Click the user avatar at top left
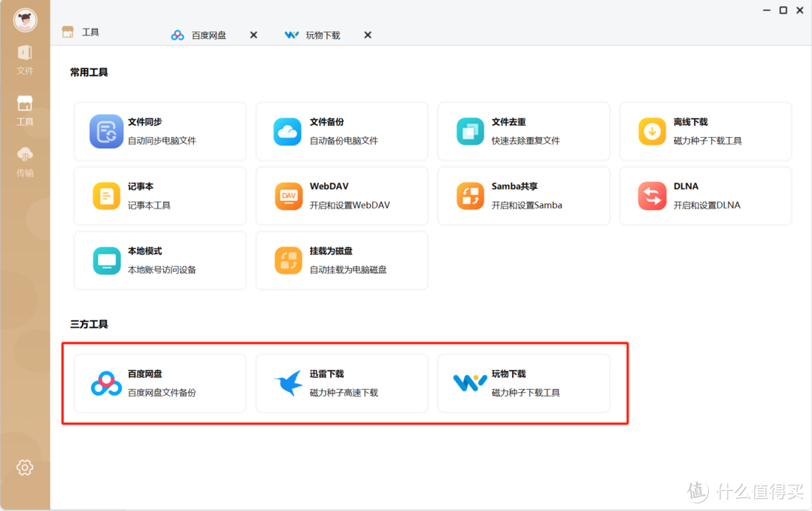This screenshot has width=812, height=511. (x=25, y=20)
